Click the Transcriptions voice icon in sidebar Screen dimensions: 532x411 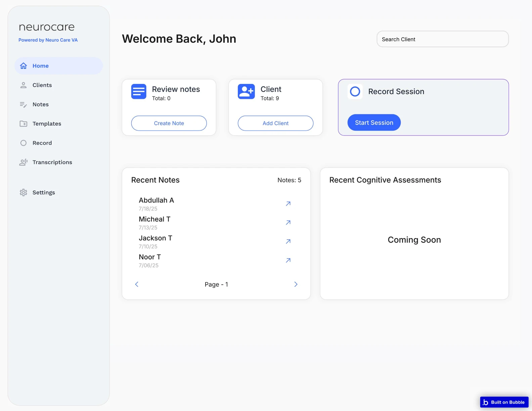(x=24, y=162)
